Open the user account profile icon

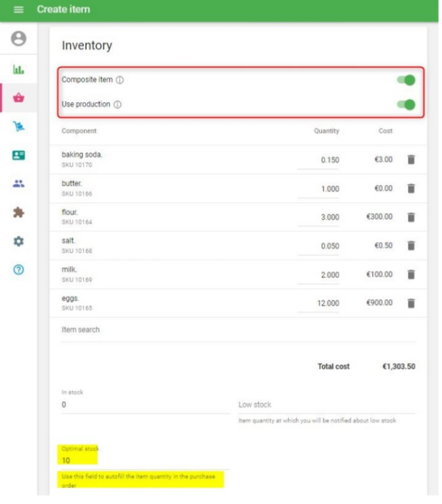[x=18, y=39]
